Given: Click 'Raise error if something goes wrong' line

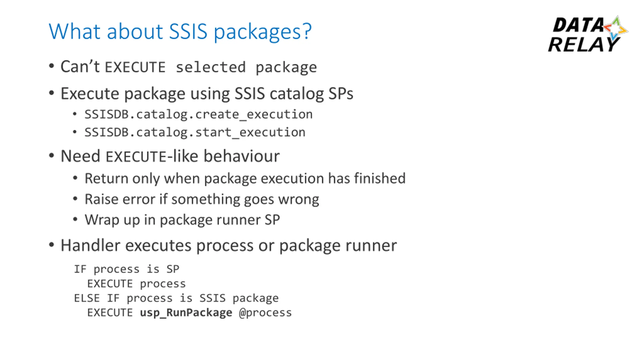Looking at the screenshot, I should (202, 199).
